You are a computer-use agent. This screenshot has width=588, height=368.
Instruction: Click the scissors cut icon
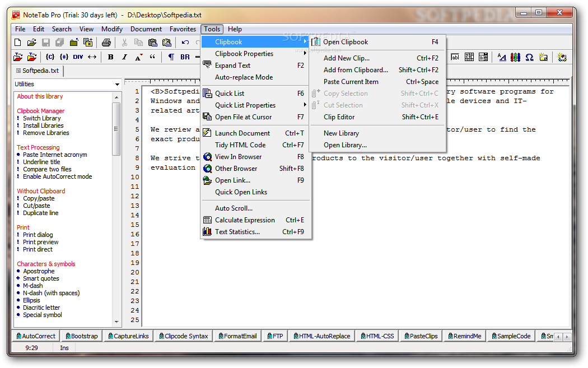click(x=124, y=43)
